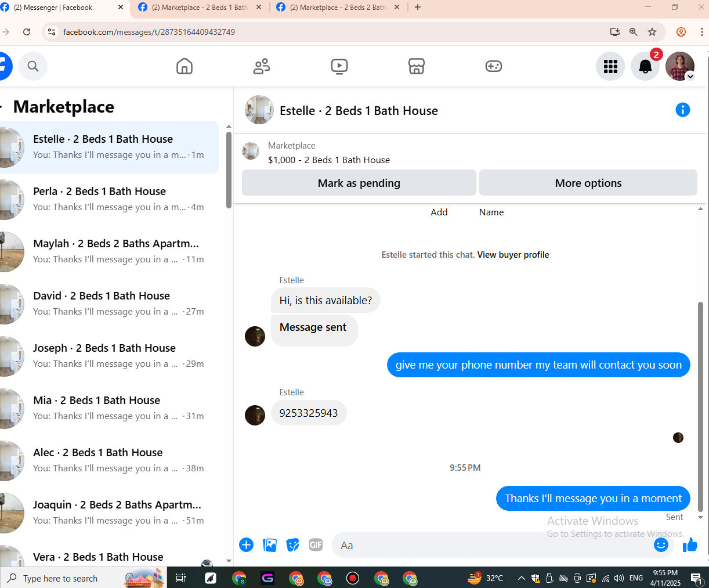
Task: Open David 2 Beds 1 Bath conversation
Action: [x=109, y=304]
